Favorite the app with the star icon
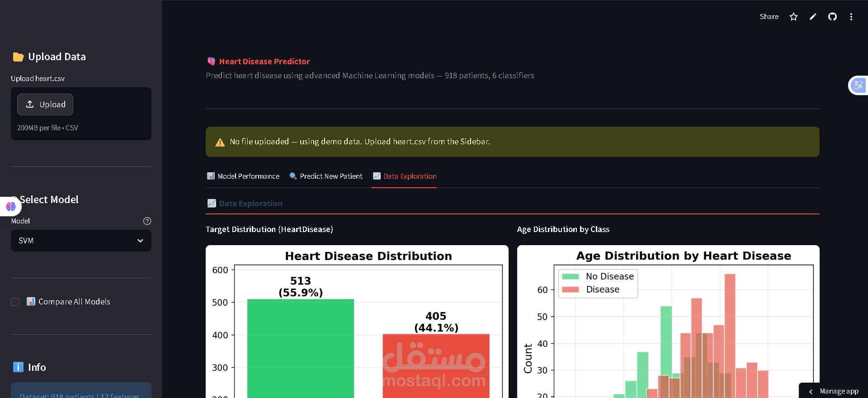The height and width of the screenshot is (398, 868). click(793, 17)
